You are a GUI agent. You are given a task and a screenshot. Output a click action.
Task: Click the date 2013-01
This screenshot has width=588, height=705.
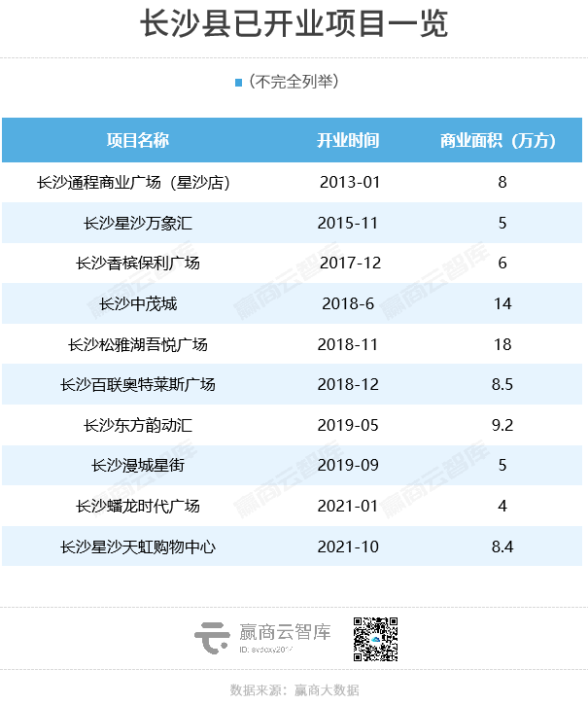pos(350,182)
